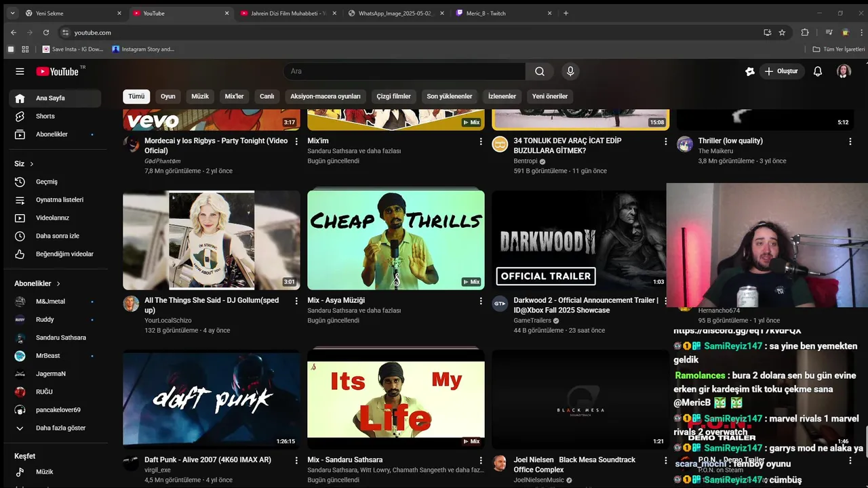Open options menu for Mix'im
Screen dimensions: 868x488
coord(481,142)
